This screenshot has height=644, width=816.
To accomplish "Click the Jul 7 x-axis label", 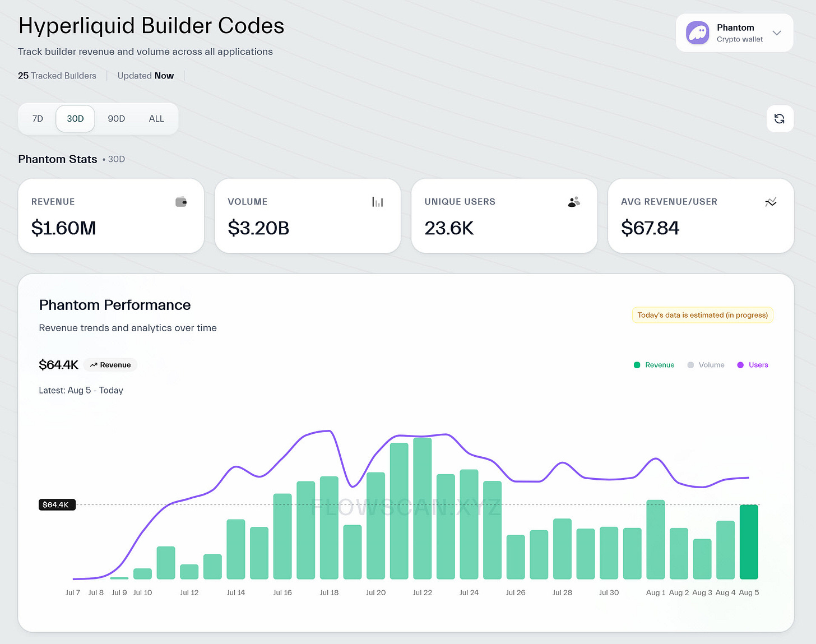I will click(73, 592).
